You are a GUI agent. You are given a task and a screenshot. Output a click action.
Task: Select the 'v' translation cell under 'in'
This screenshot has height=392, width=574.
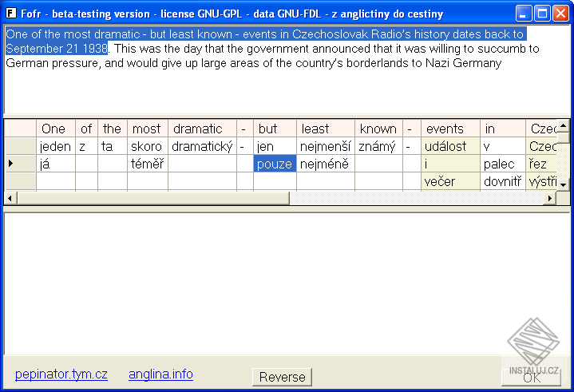point(503,146)
